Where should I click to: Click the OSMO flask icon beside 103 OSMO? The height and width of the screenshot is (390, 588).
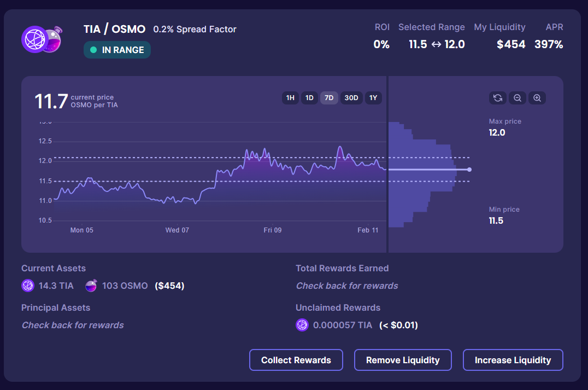point(91,286)
